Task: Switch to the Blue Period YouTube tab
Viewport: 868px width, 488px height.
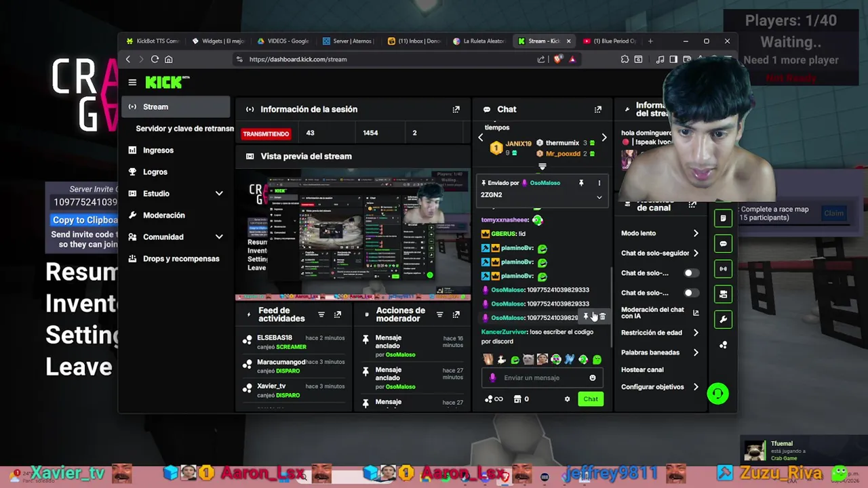Action: (x=609, y=41)
